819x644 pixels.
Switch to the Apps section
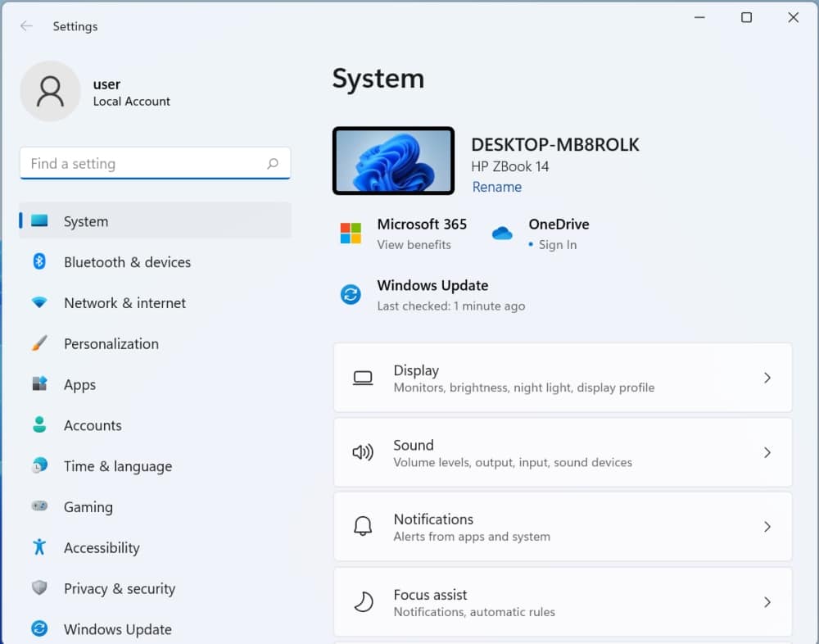pyautogui.click(x=155, y=383)
